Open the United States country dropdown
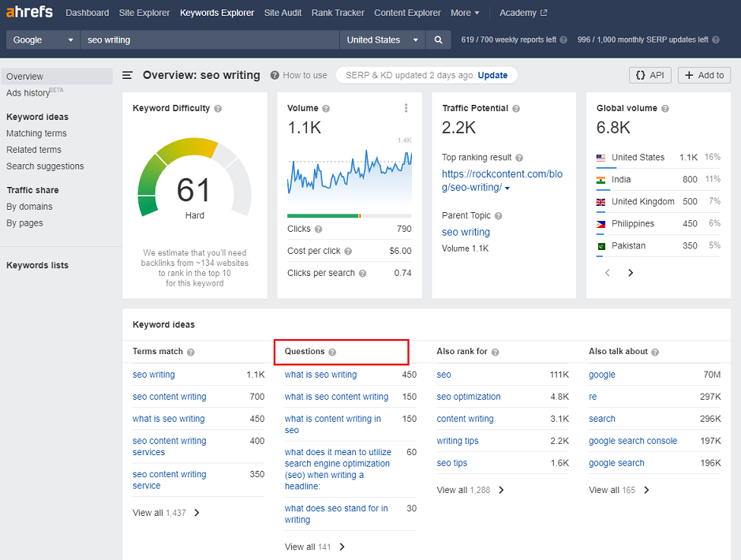741x560 pixels. (x=384, y=39)
